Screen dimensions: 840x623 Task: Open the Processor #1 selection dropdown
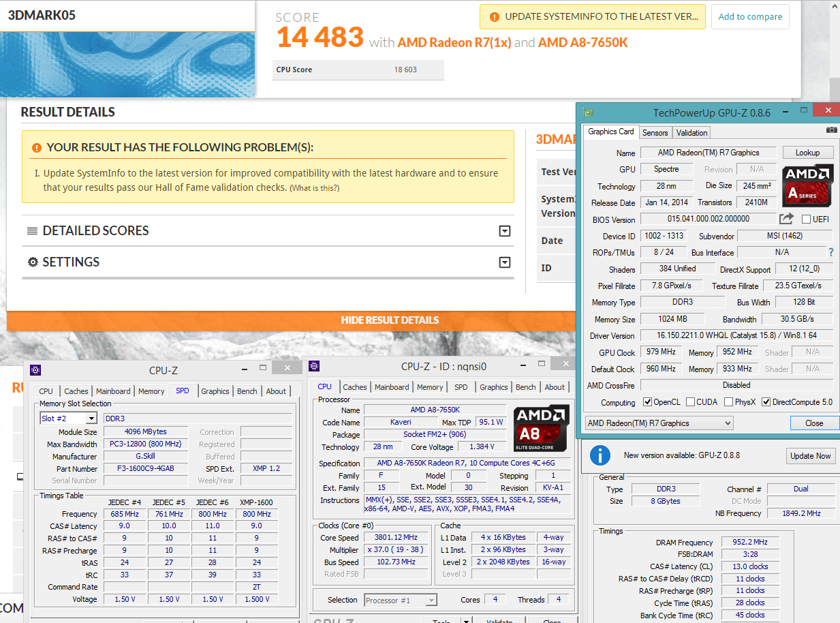pos(431,600)
